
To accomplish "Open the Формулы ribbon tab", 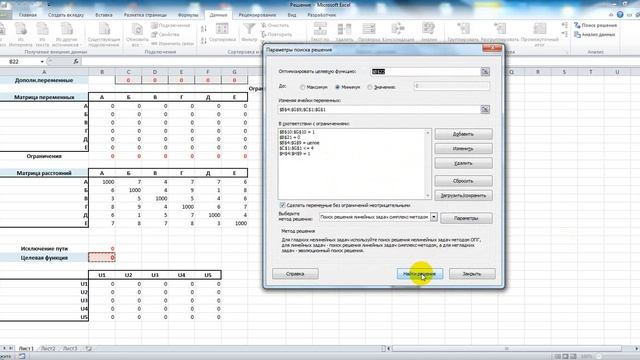I will pyautogui.click(x=188, y=15).
